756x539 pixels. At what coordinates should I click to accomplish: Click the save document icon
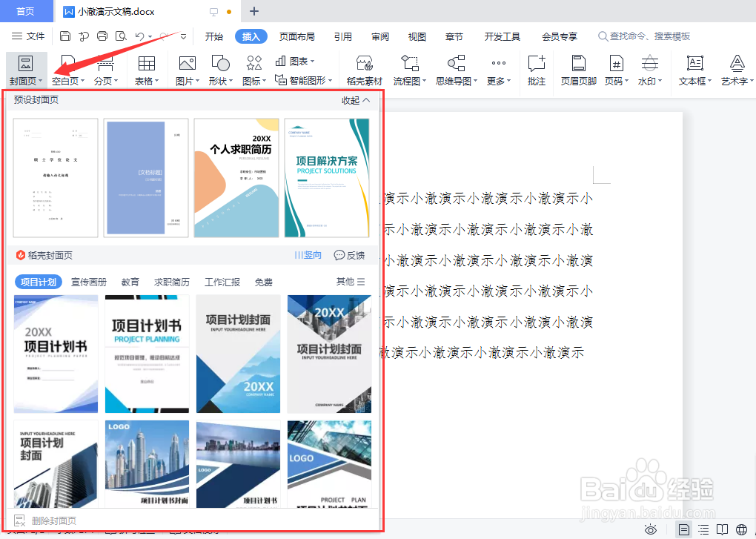[65, 36]
